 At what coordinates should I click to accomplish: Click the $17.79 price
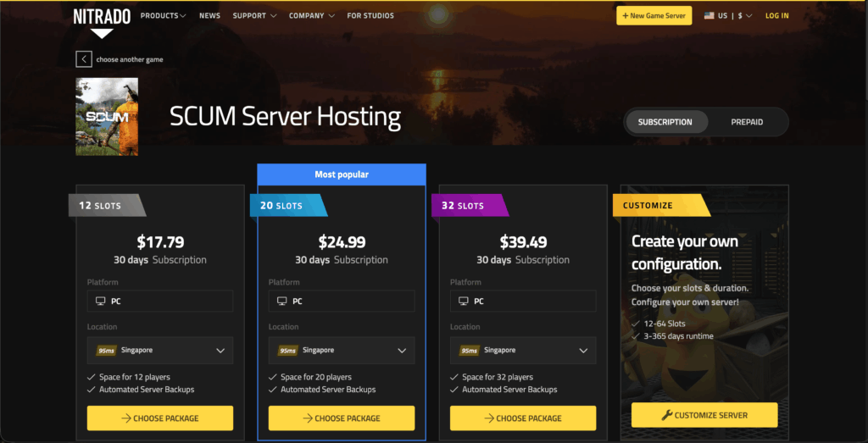(x=160, y=242)
